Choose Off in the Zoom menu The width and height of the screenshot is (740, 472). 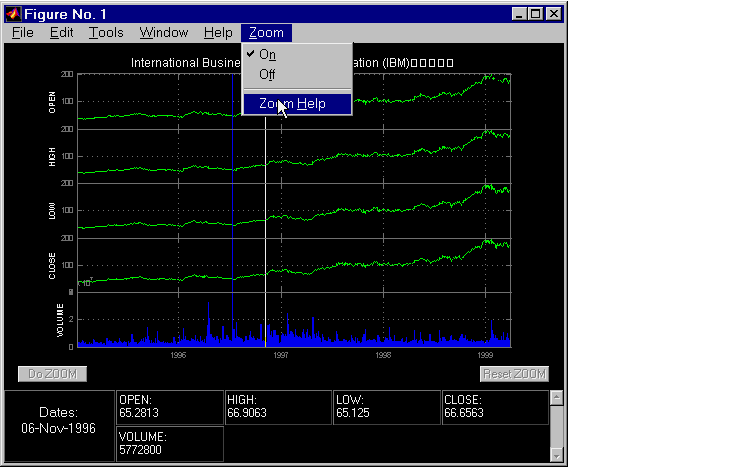coord(297,75)
